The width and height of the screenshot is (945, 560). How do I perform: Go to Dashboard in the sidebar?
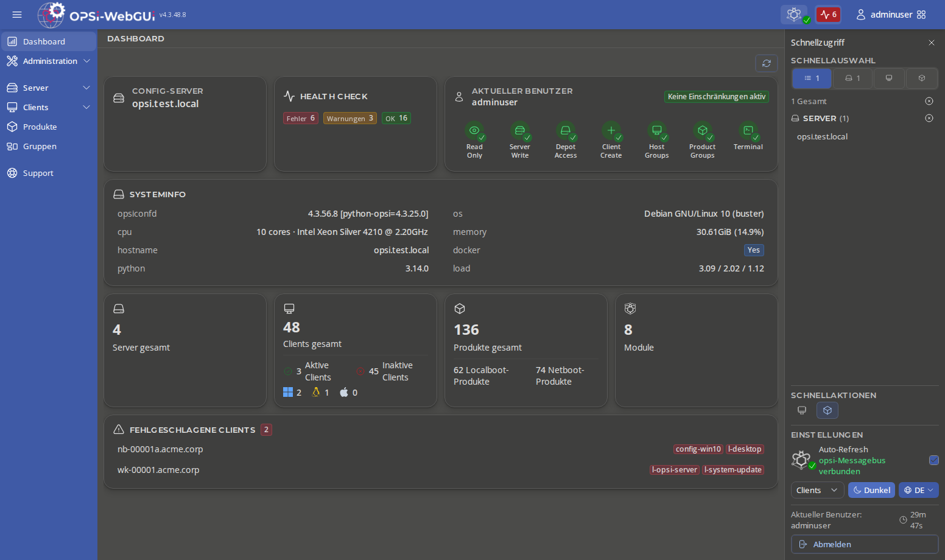[x=48, y=41]
